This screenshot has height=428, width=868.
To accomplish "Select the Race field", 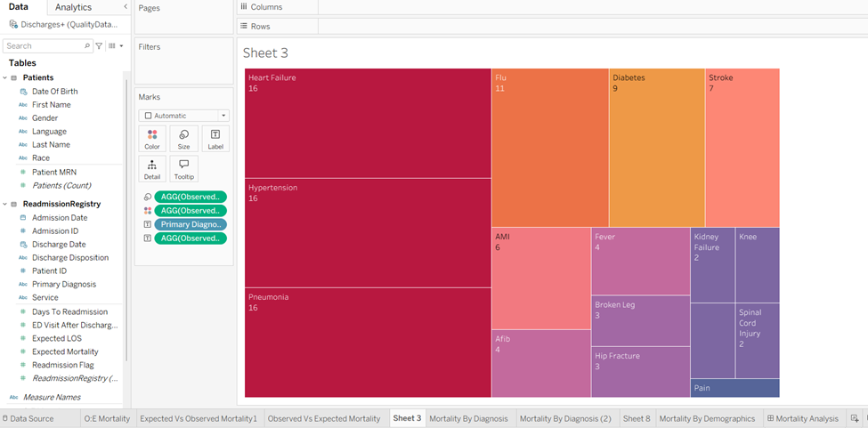I will (40, 157).
